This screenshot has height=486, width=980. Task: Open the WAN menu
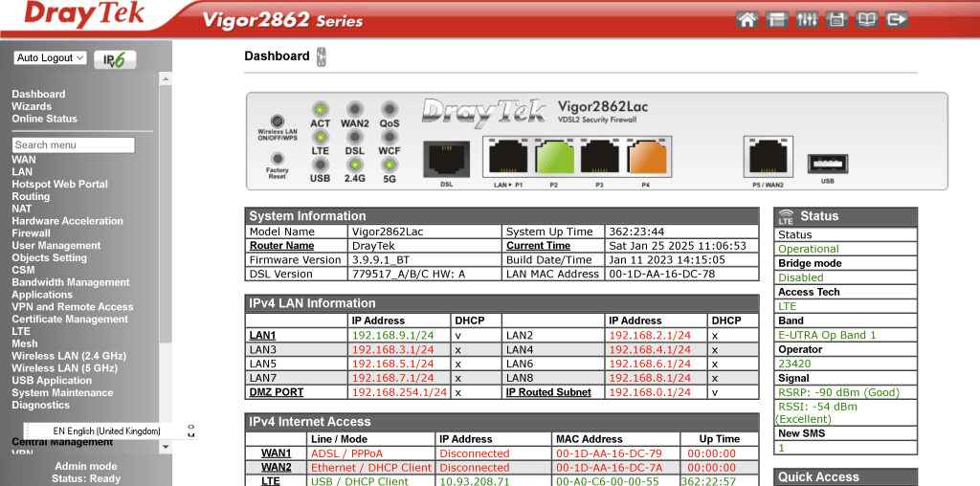24,160
